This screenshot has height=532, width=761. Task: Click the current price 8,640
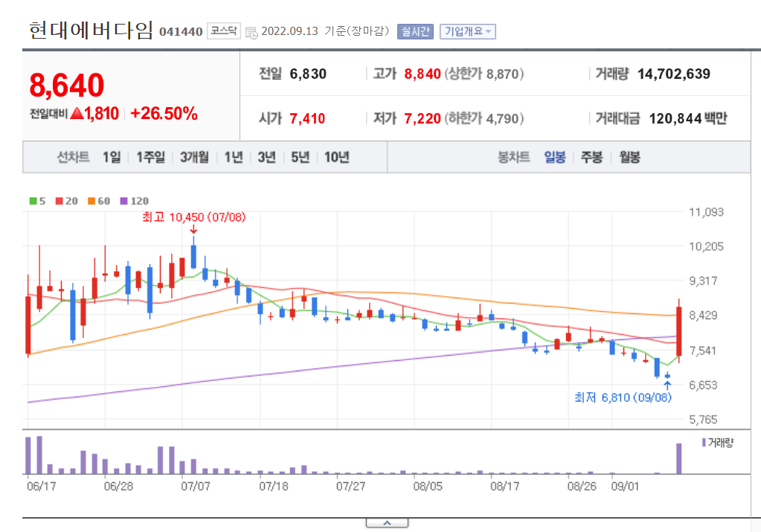(x=67, y=86)
